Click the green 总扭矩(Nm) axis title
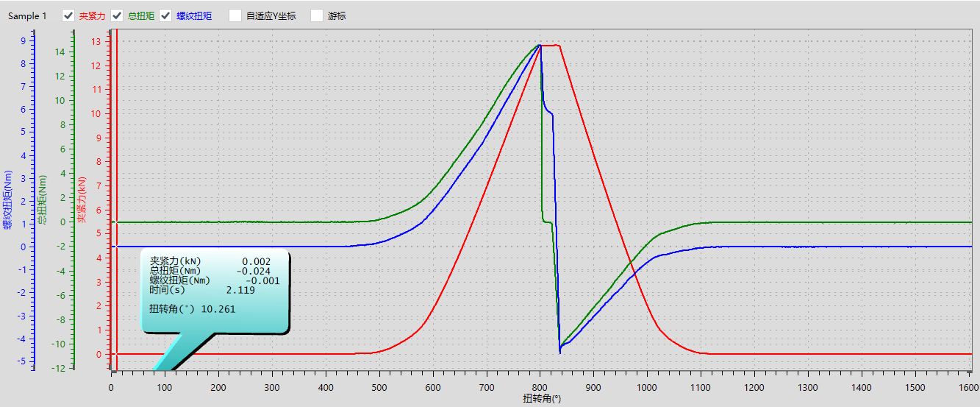Screen dimensions: 980x407 tap(43, 199)
